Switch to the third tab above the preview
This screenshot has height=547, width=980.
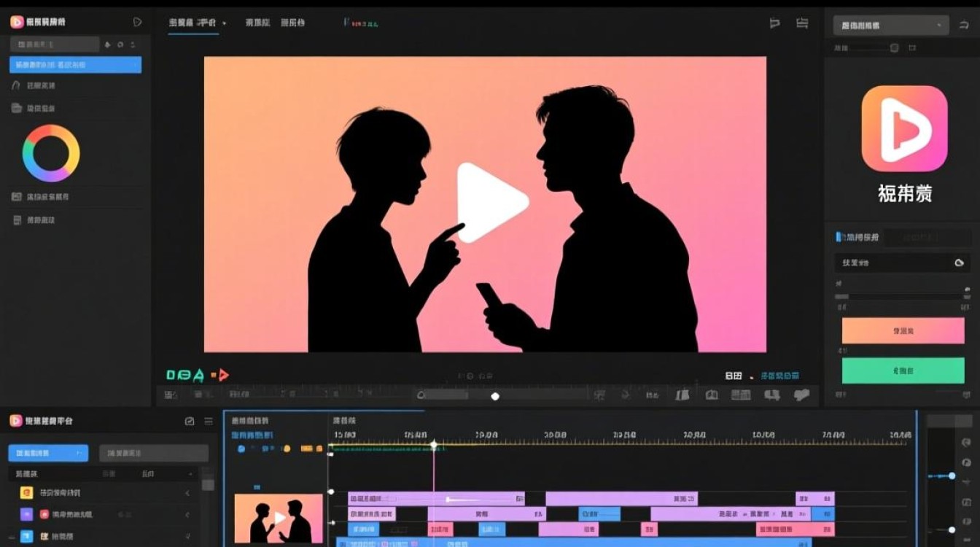tap(291, 23)
